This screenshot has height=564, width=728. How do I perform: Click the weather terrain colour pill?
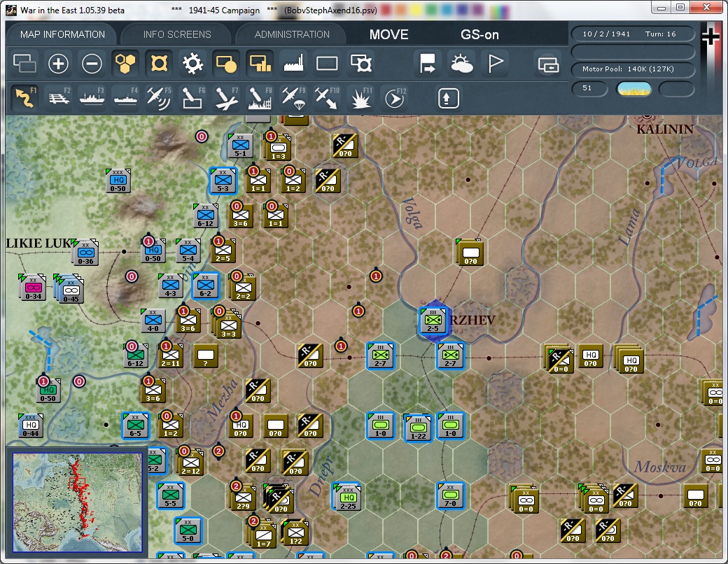(633, 89)
